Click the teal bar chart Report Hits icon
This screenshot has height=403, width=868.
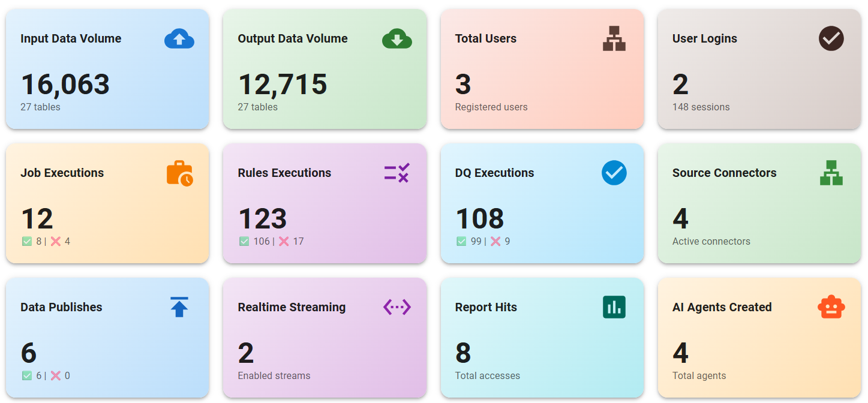coord(614,307)
